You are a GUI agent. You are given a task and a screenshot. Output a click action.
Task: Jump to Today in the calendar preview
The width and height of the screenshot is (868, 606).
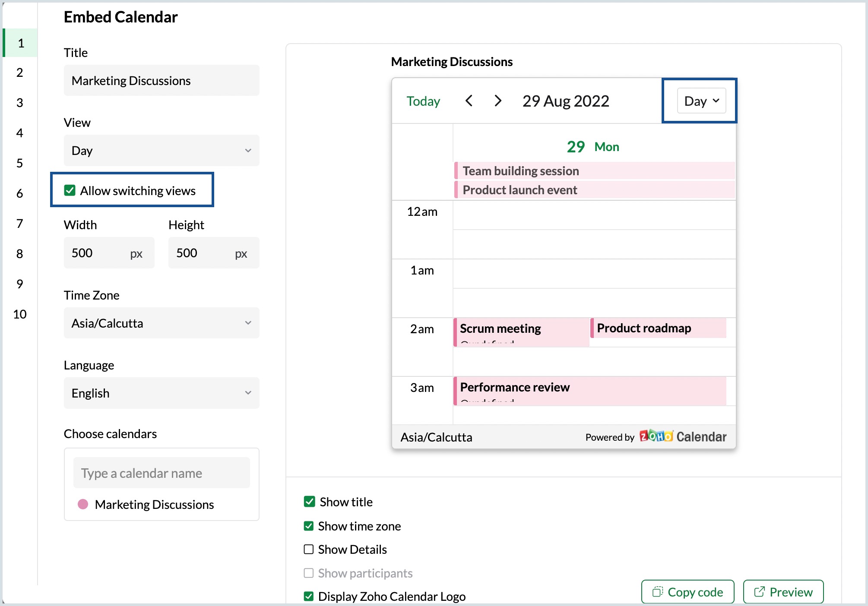(423, 101)
